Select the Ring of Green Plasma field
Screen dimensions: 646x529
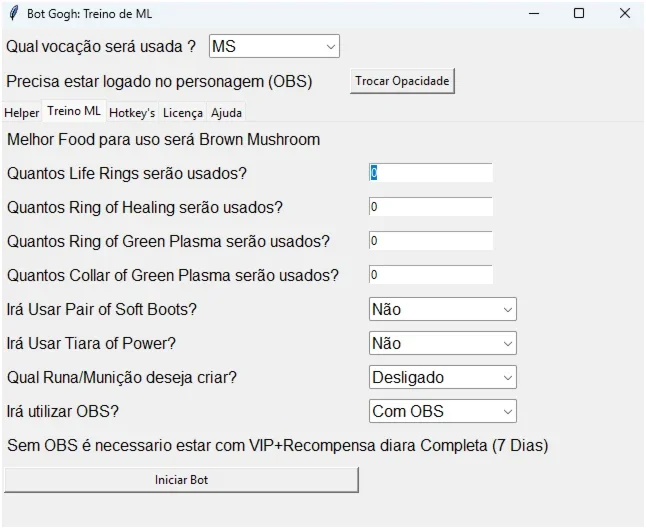pyautogui.click(x=431, y=241)
